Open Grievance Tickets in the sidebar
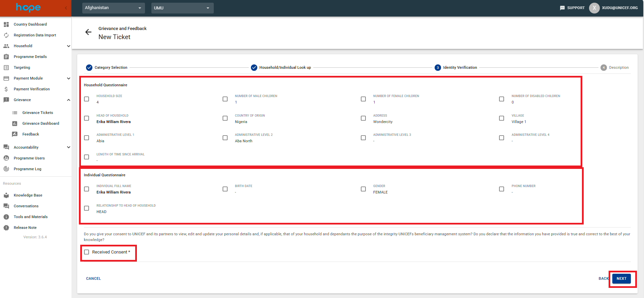Image resolution: width=644 pixels, height=298 pixels. 37,113
